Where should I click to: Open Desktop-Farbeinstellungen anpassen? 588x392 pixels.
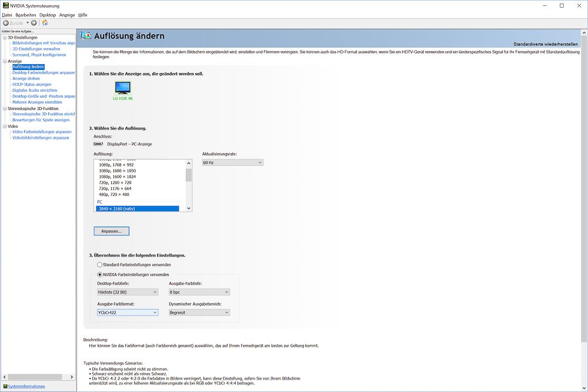(x=44, y=72)
